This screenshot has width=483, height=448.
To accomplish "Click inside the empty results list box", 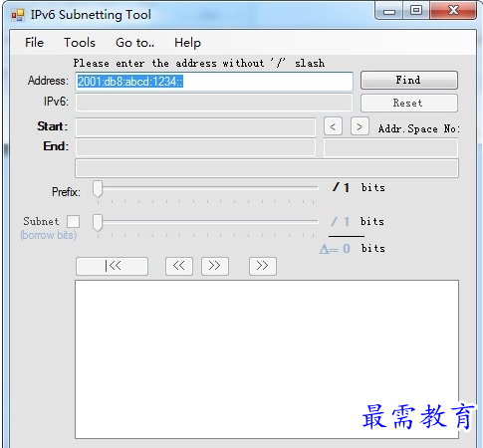I will 267,359.
